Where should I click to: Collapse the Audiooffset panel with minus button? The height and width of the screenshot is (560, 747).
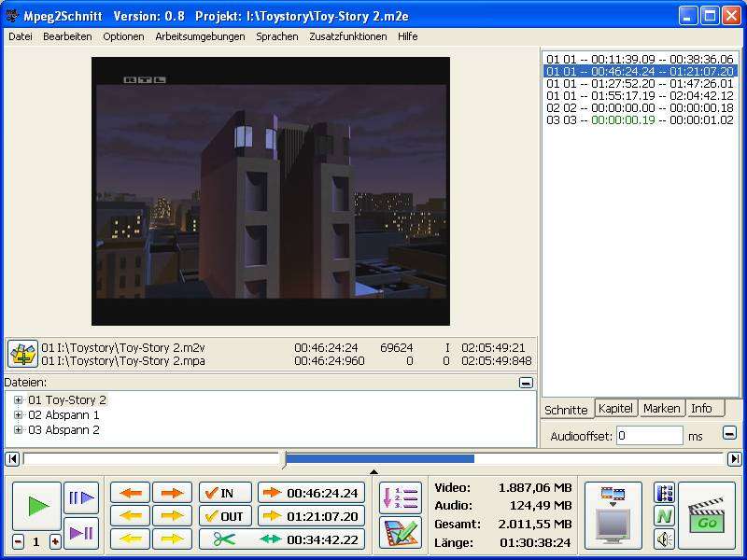pyautogui.click(x=729, y=433)
